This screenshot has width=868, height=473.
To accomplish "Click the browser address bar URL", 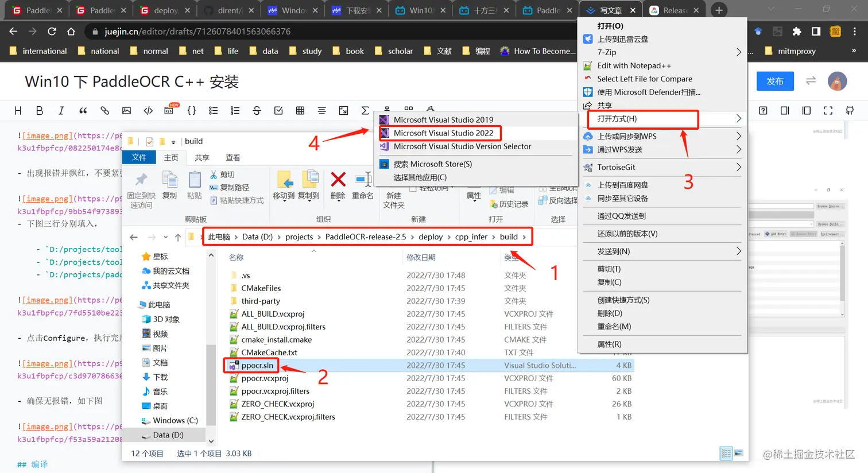I will (x=197, y=32).
